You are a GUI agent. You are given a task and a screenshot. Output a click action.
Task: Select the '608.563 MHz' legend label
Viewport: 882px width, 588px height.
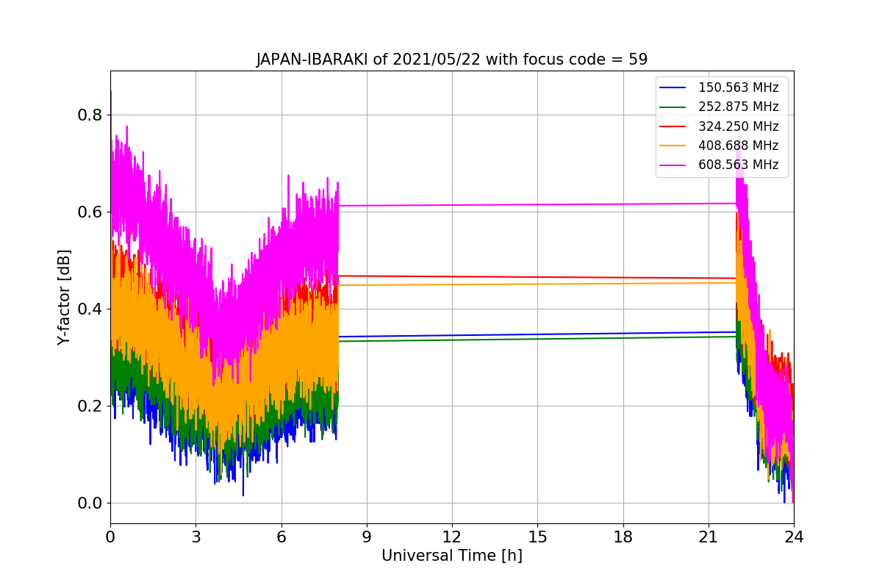click(x=738, y=165)
